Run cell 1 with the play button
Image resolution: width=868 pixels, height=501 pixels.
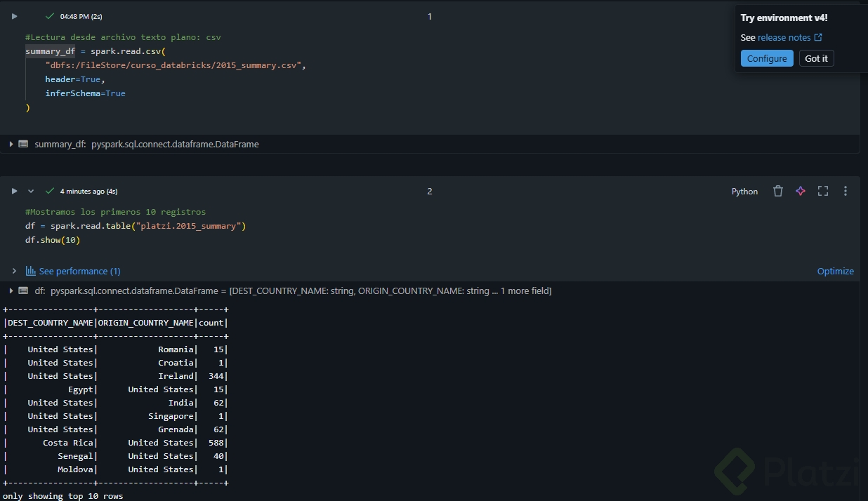click(14, 16)
